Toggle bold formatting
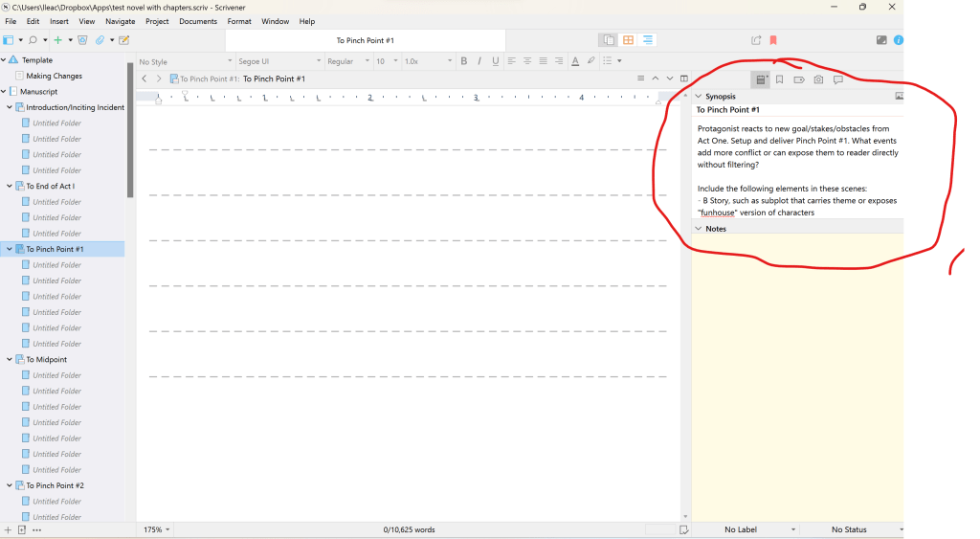 pyautogui.click(x=464, y=61)
